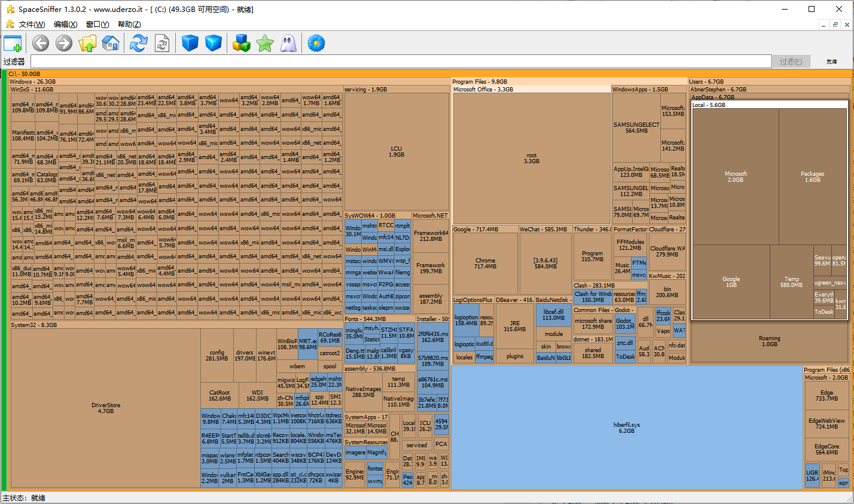
Task: Select the Edge 733.7MB block
Action: [826, 396]
